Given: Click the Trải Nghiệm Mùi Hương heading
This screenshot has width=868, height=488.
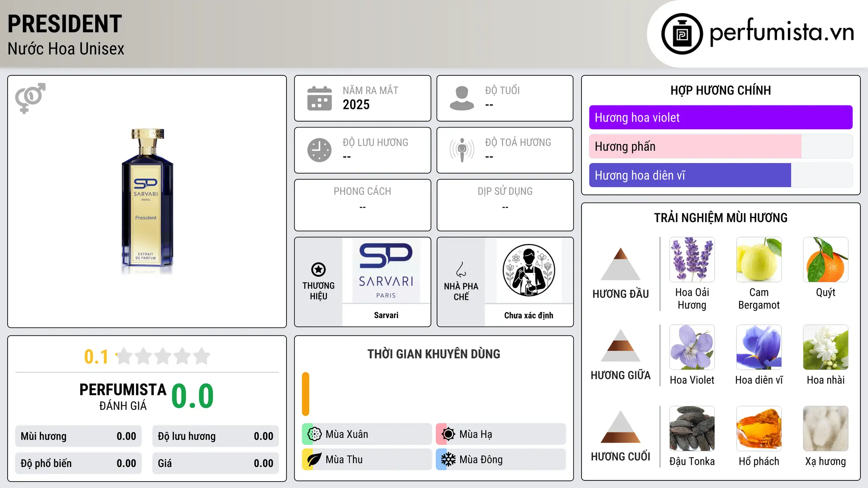Looking at the screenshot, I should click(721, 218).
